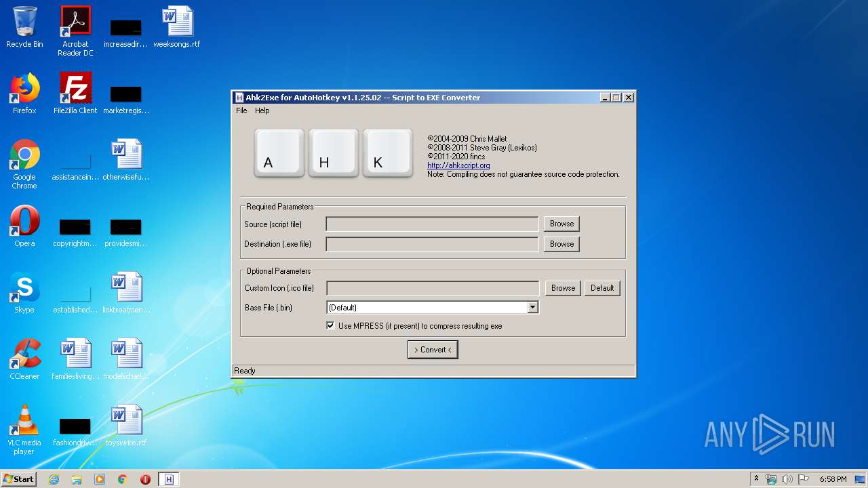Image resolution: width=868 pixels, height=488 pixels.
Task: Select the fashiondriv... desktop file
Action: click(x=75, y=430)
